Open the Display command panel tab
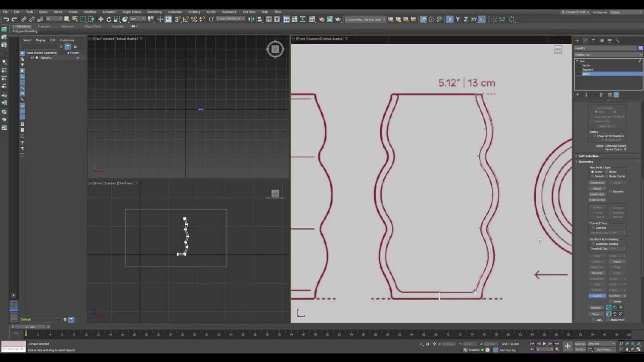Screen dimensions: 644x362 (609, 41)
